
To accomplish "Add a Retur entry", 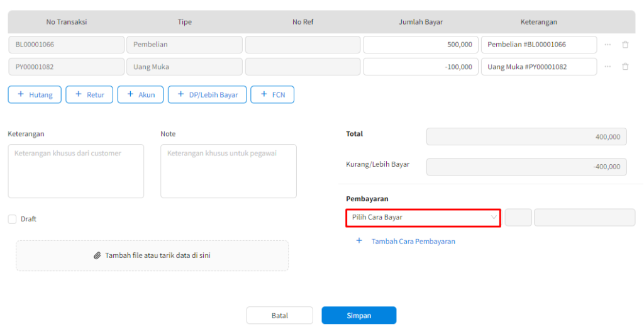I will click(x=89, y=94).
